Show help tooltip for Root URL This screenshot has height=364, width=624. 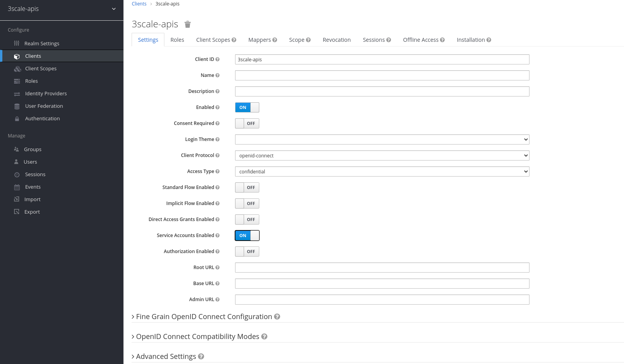tap(218, 268)
